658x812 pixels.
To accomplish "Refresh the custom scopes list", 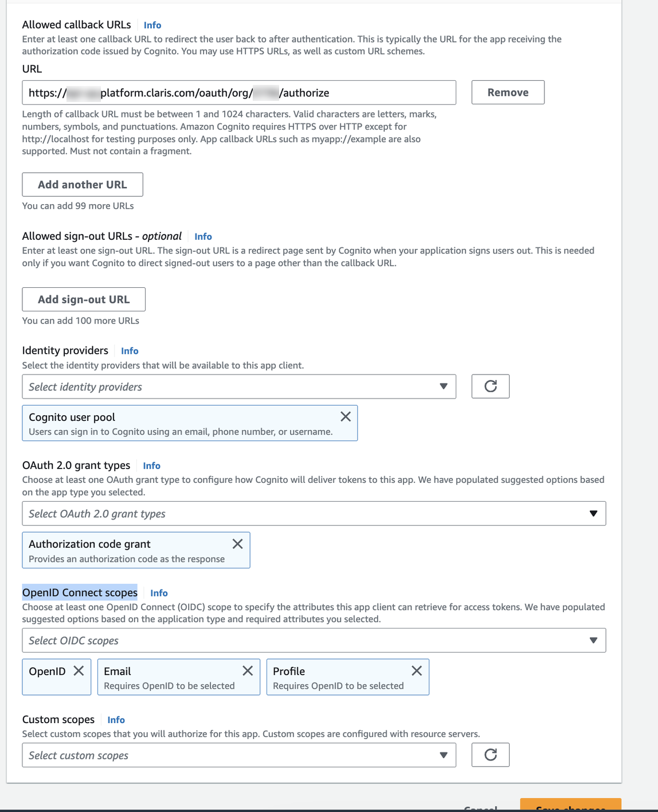I will pyautogui.click(x=490, y=755).
